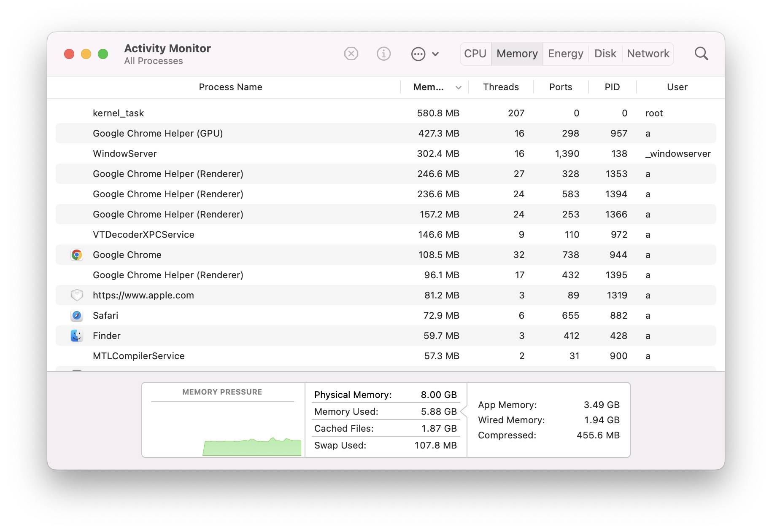Open the ellipsis action menu icon
The height and width of the screenshot is (532, 772).
coord(418,54)
